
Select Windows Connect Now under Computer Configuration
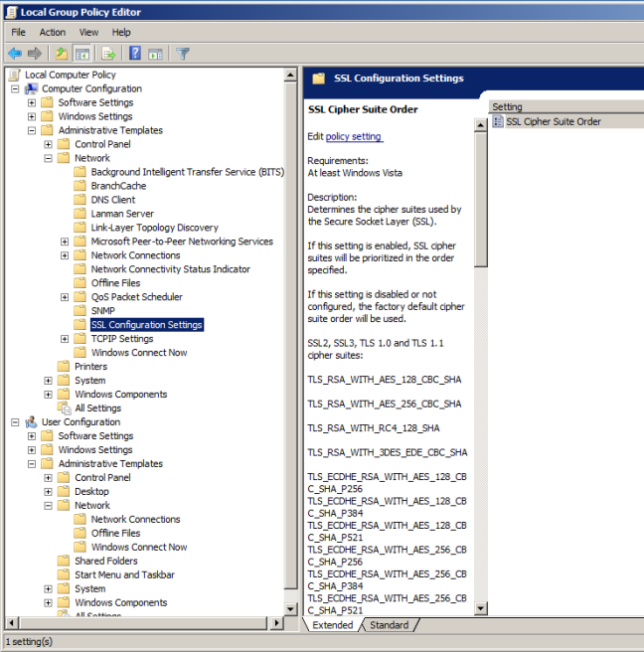pos(139,353)
